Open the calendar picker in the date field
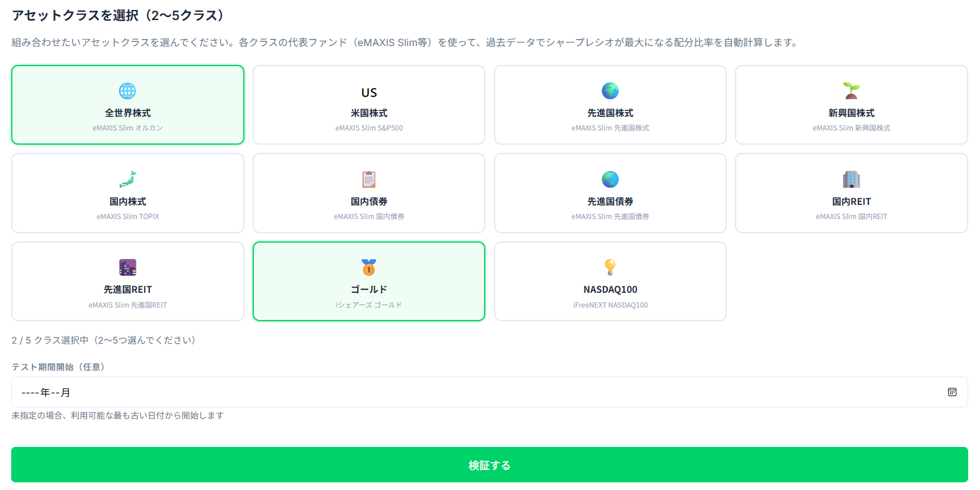The width and height of the screenshot is (980, 490). pos(952,392)
